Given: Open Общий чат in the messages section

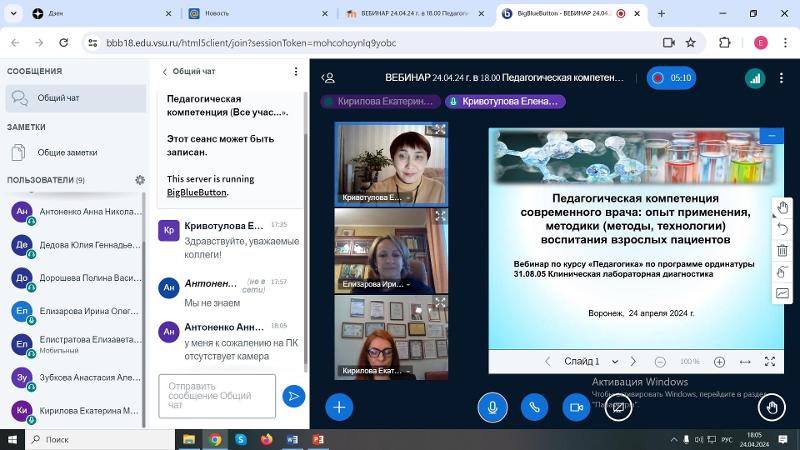Looking at the screenshot, I should (x=58, y=98).
